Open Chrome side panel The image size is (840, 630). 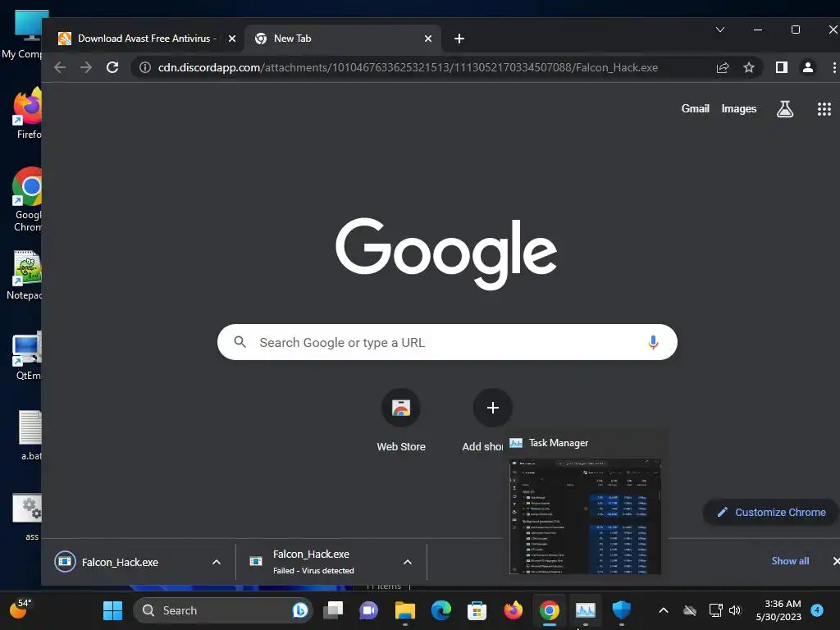(782, 67)
